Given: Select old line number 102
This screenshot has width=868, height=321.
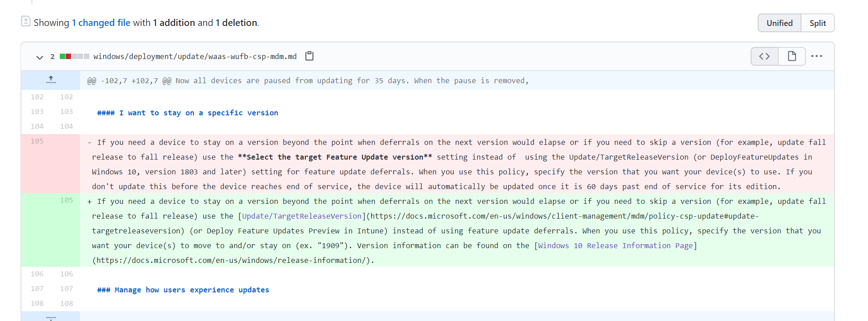Looking at the screenshot, I should point(37,97).
